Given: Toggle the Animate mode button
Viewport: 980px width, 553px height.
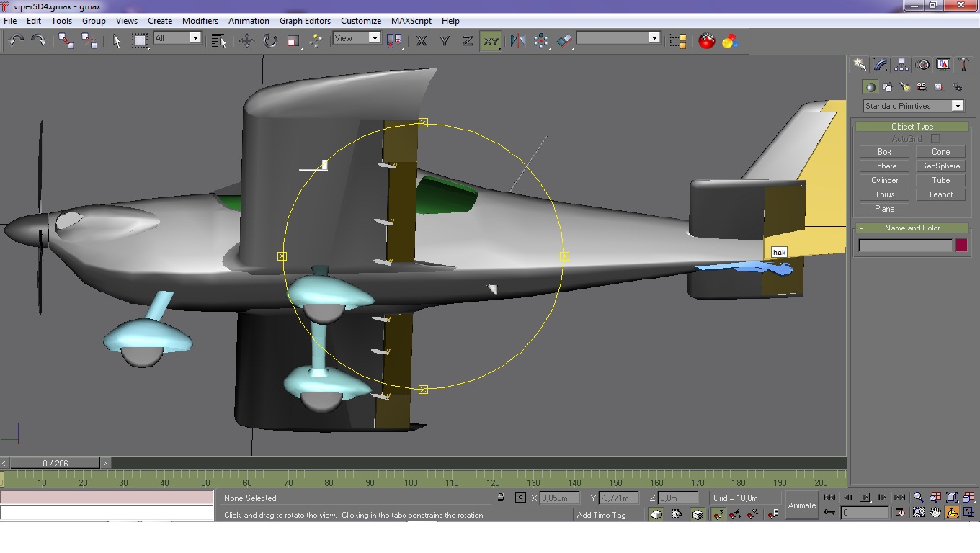Looking at the screenshot, I should (x=801, y=505).
